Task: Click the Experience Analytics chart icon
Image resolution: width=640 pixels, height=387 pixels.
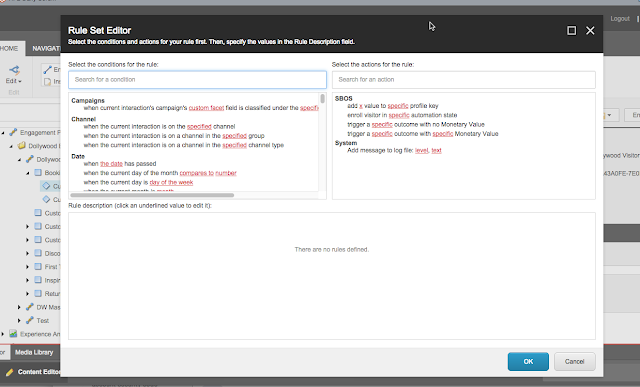Action: tap(13, 334)
